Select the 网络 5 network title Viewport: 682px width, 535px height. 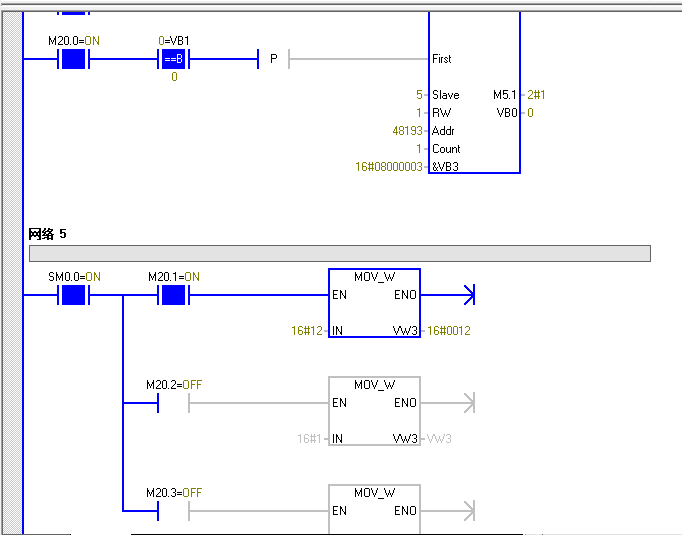[49, 234]
